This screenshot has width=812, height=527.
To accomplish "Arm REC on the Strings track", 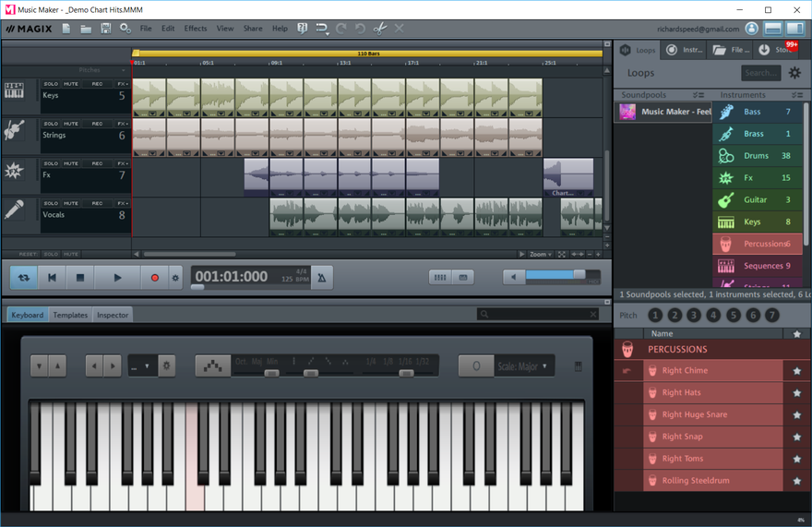I will 97,124.
